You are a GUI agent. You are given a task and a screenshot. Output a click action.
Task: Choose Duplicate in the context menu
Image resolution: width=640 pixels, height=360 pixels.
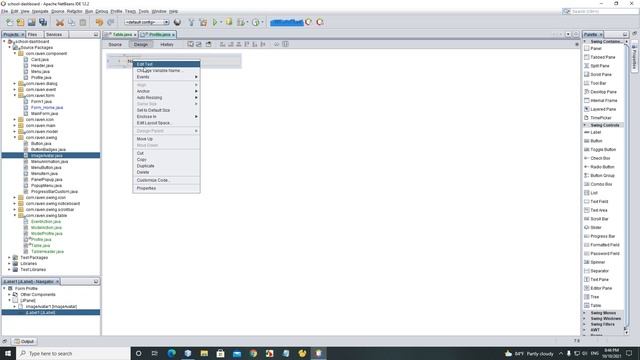tap(167, 166)
